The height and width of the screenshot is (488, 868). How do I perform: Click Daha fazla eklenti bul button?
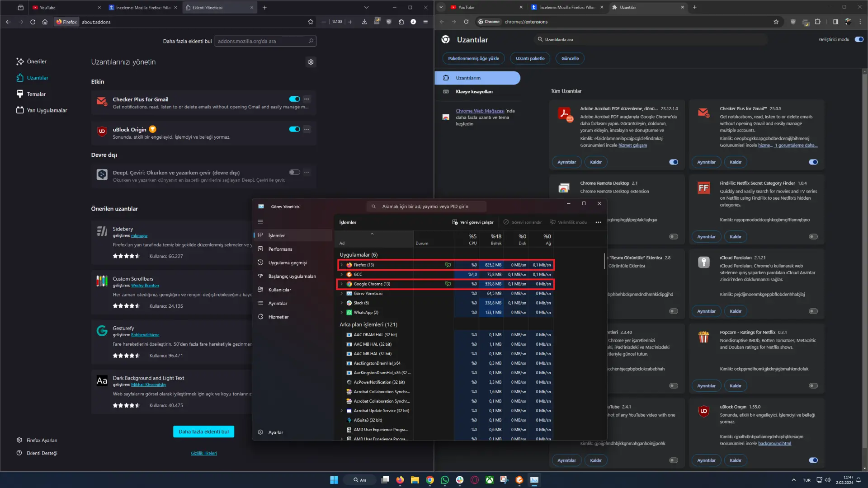[x=203, y=432]
